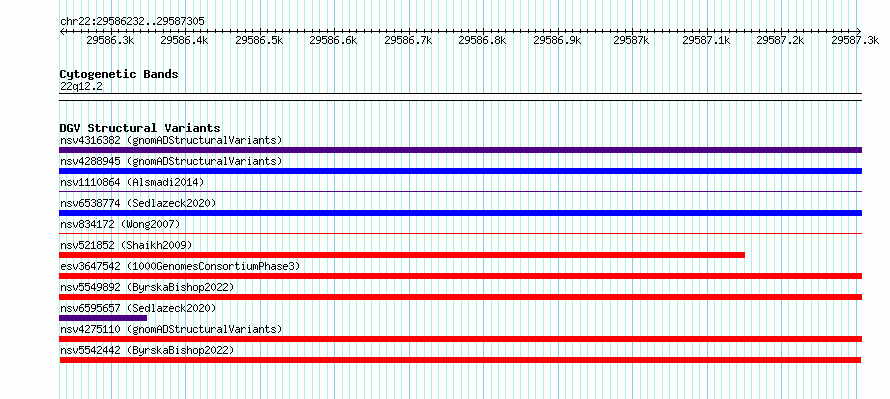Open nsv1110864 Alsmadi2014 variant label

(132, 182)
